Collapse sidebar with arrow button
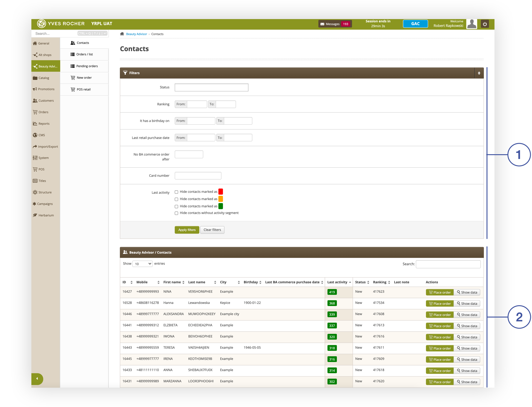 pos(37,379)
